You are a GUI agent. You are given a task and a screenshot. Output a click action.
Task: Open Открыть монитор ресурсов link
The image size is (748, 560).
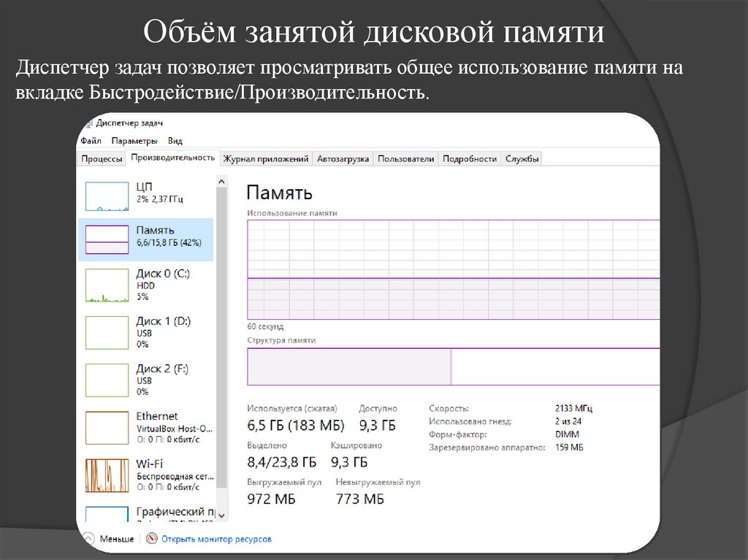(x=218, y=538)
